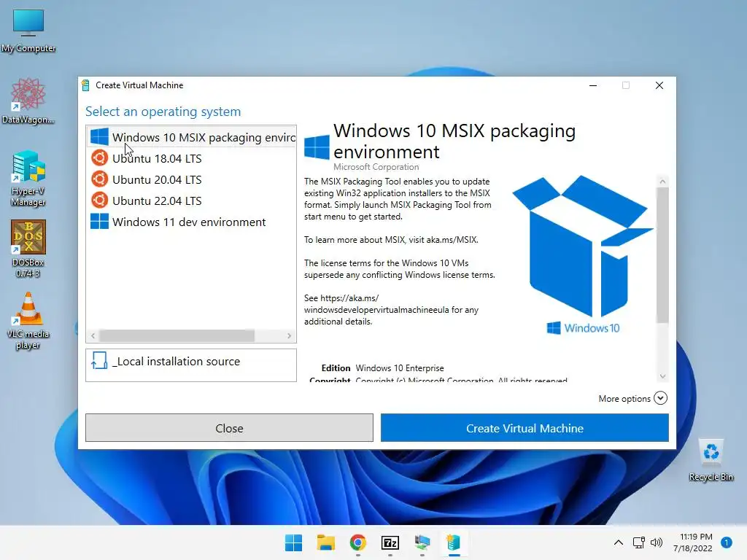
Task: Expand More options chevron
Action: click(660, 398)
